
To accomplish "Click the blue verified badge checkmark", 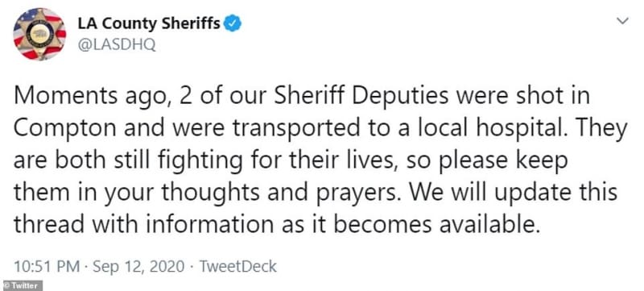I will pyautogui.click(x=233, y=24).
